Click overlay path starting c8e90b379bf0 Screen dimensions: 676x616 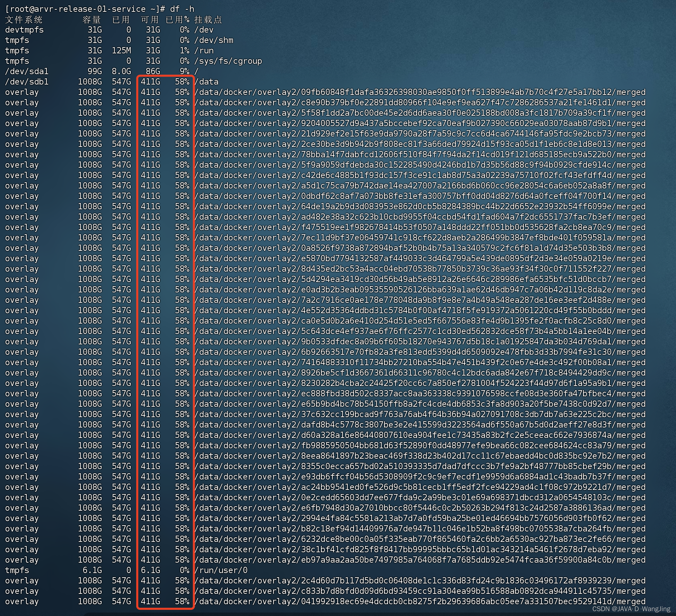coord(420,103)
